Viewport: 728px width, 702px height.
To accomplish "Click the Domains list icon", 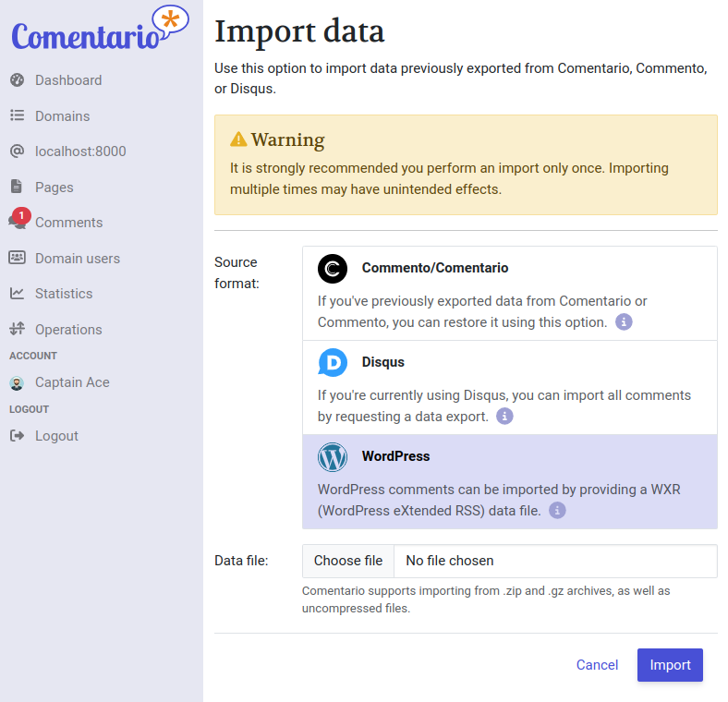I will click(17, 116).
